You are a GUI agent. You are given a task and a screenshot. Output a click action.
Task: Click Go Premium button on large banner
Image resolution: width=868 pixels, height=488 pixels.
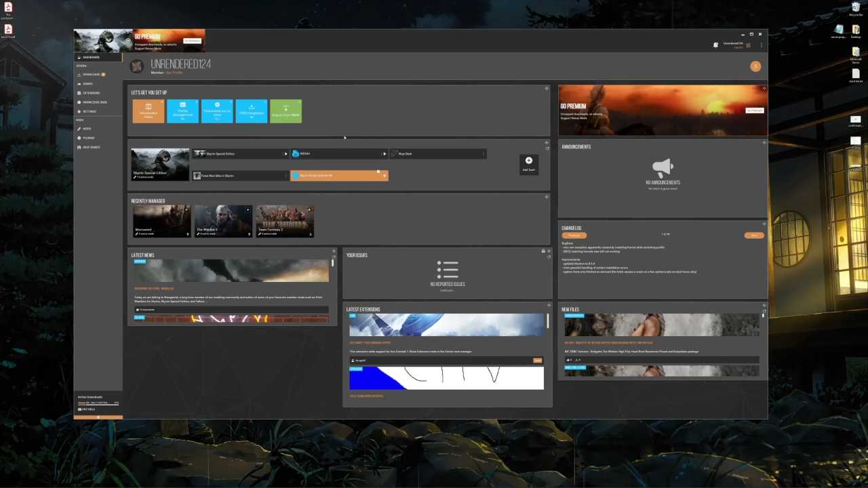pos(754,110)
